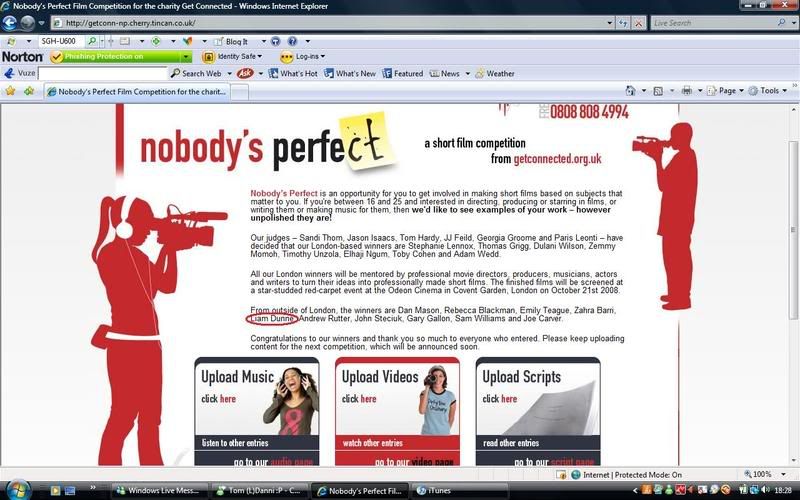Click the Vuze toolbar search field

[x=103, y=73]
